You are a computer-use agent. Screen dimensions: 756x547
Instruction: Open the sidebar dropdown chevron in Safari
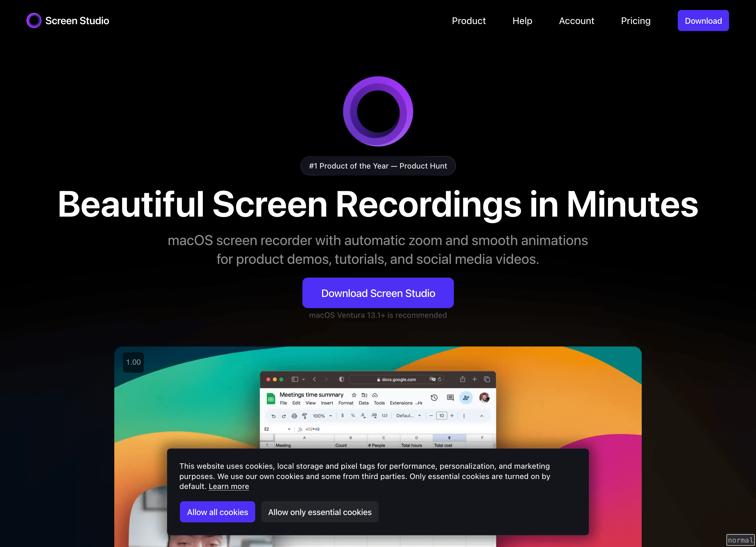click(x=303, y=380)
